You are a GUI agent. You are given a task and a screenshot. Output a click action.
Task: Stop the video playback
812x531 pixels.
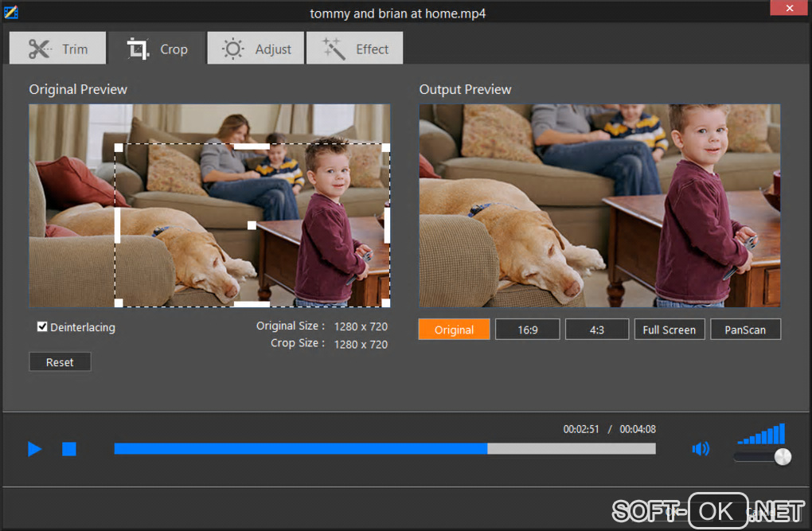tap(69, 449)
